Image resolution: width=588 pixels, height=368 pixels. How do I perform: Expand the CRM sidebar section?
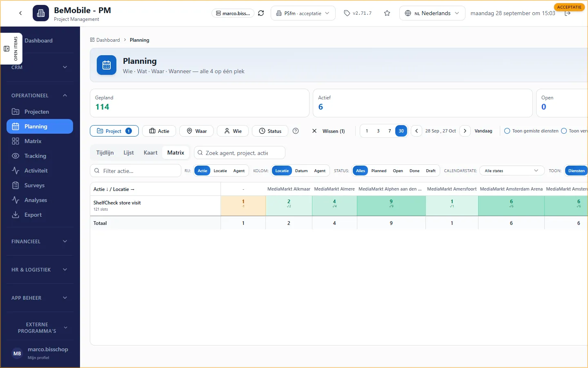point(40,67)
